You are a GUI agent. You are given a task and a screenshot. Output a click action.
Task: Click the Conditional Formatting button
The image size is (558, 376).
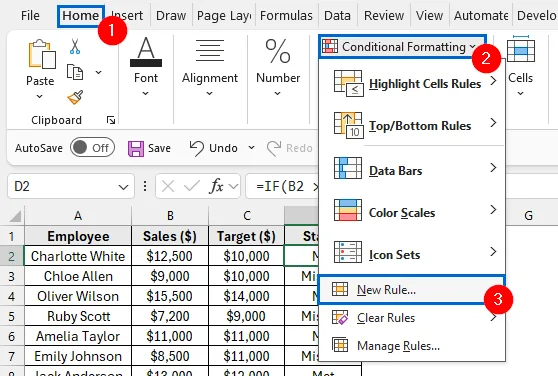click(402, 47)
